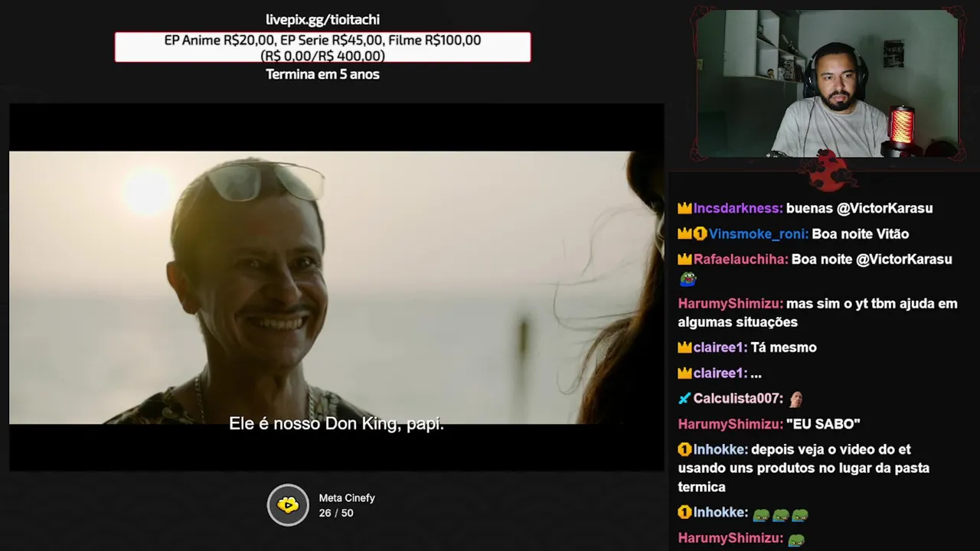
Task: Click the 'Termina em 5 anos' text
Action: tap(322, 74)
